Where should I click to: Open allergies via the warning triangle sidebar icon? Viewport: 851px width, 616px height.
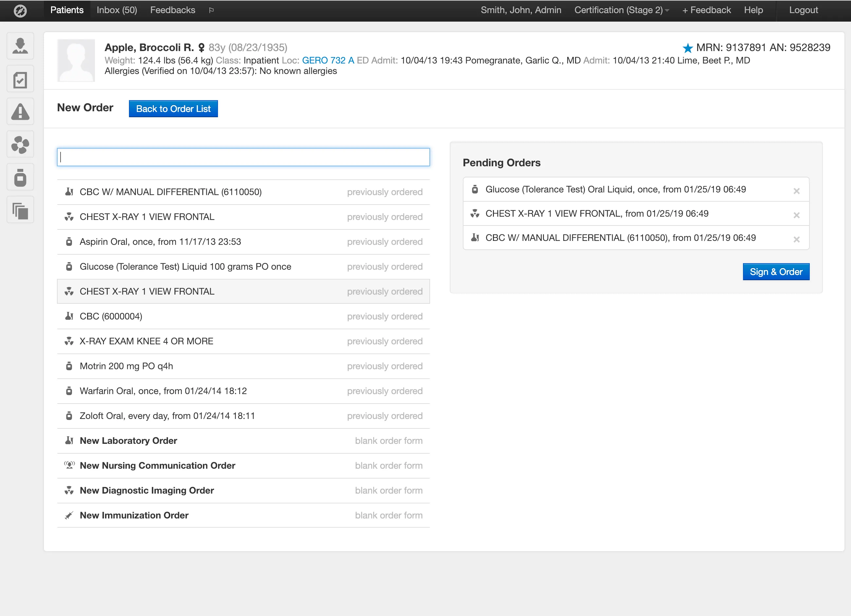pos(20,111)
